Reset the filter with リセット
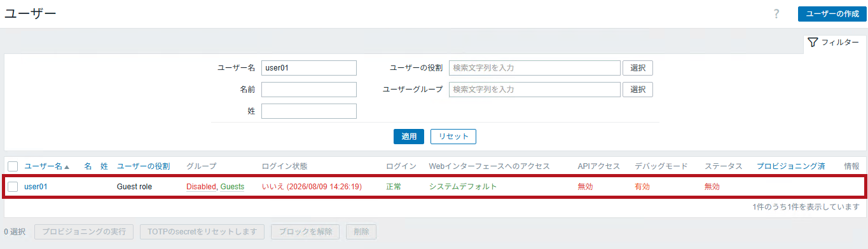868x249 pixels. (453, 137)
